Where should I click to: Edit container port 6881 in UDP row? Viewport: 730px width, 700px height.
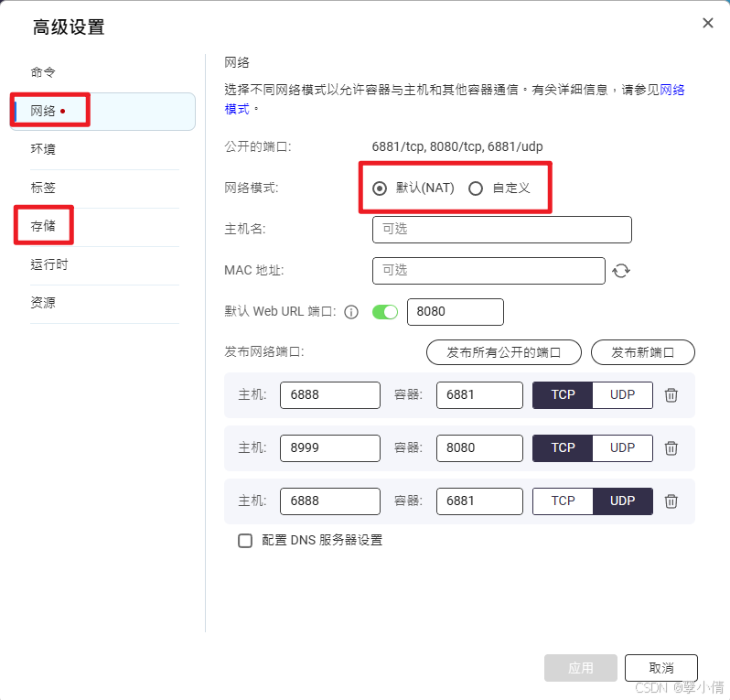[x=479, y=501]
